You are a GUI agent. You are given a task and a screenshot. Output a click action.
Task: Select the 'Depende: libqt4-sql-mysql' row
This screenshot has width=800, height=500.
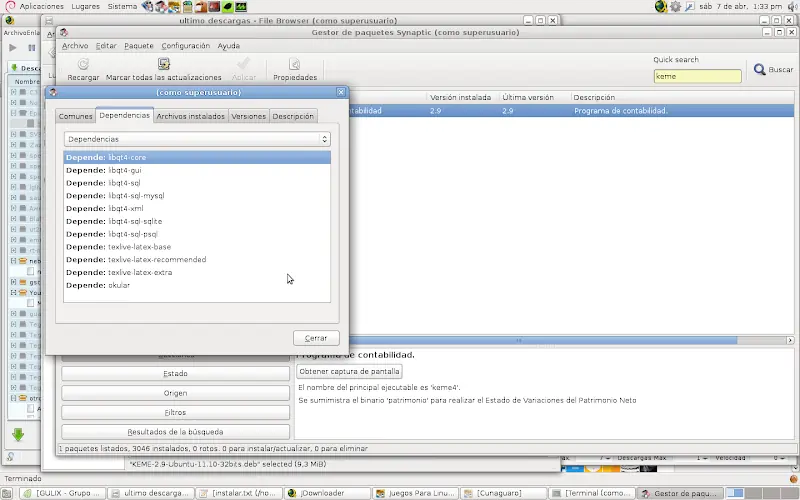click(x=197, y=196)
